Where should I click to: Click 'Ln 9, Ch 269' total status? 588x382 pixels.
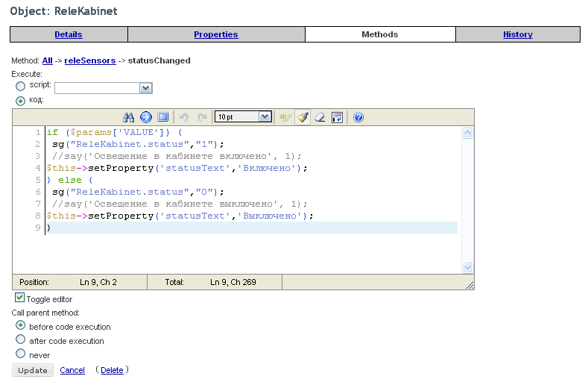[233, 282]
